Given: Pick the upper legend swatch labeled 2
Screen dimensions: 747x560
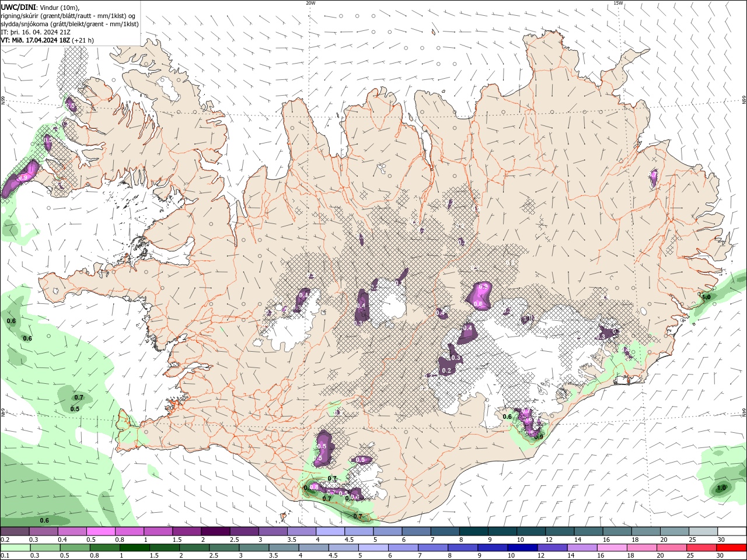Looking at the screenshot, I should click(215, 531).
